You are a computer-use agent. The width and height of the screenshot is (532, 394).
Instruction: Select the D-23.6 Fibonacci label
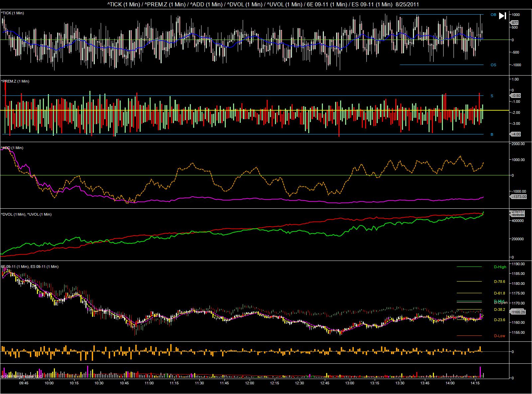click(x=499, y=320)
